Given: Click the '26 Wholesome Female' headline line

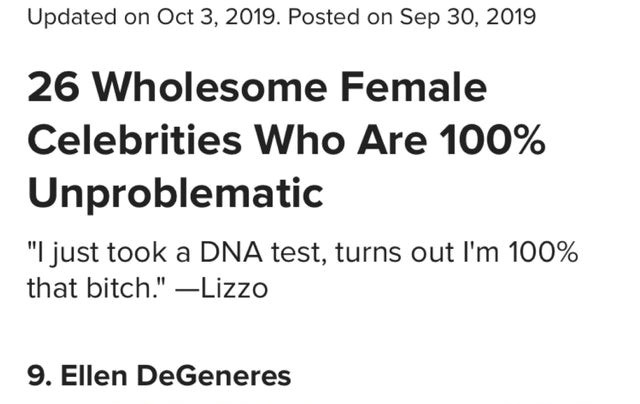Looking at the screenshot, I should (x=257, y=87).
